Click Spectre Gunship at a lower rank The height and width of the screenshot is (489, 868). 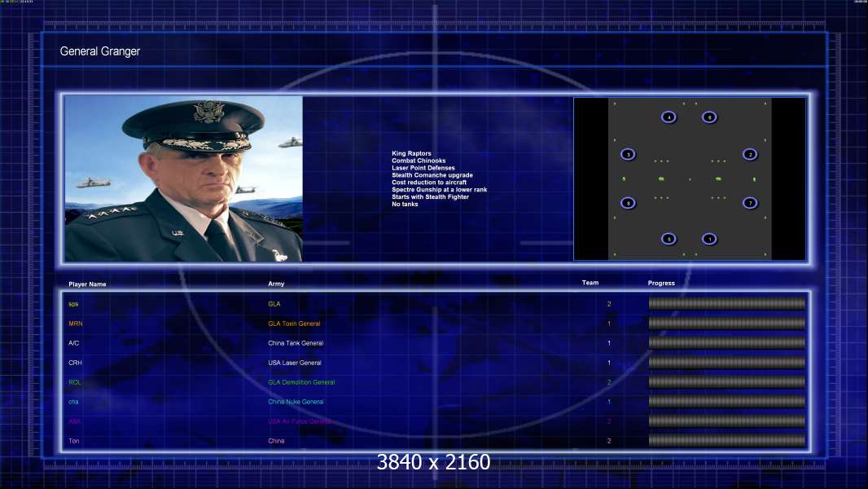tap(440, 189)
